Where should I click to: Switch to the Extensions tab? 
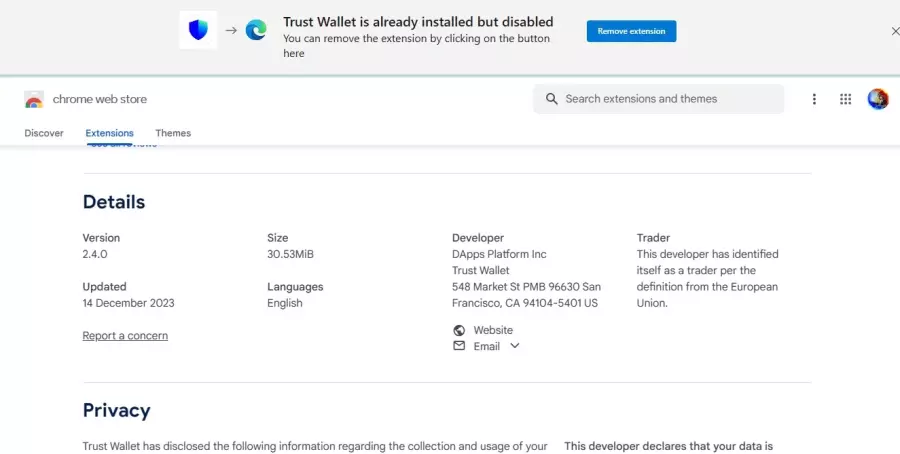tap(110, 133)
